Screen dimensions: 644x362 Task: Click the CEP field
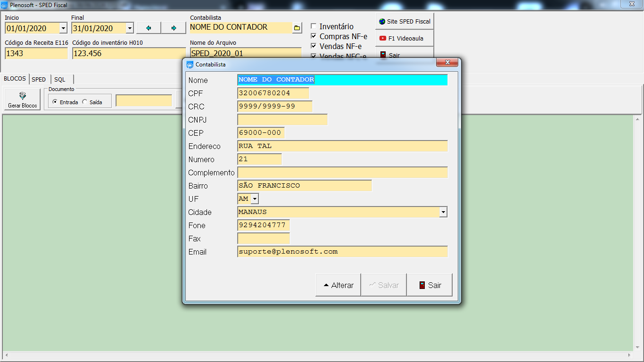pos(261,133)
